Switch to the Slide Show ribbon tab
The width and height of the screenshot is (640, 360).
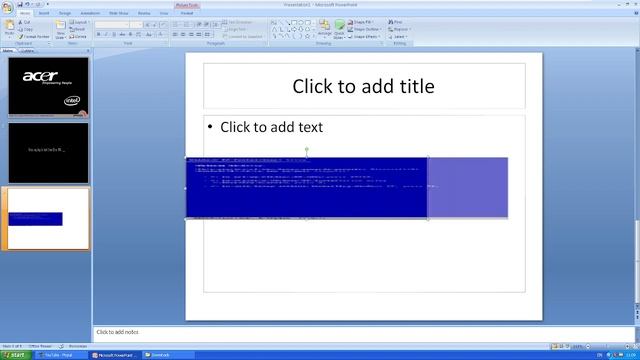click(x=118, y=13)
